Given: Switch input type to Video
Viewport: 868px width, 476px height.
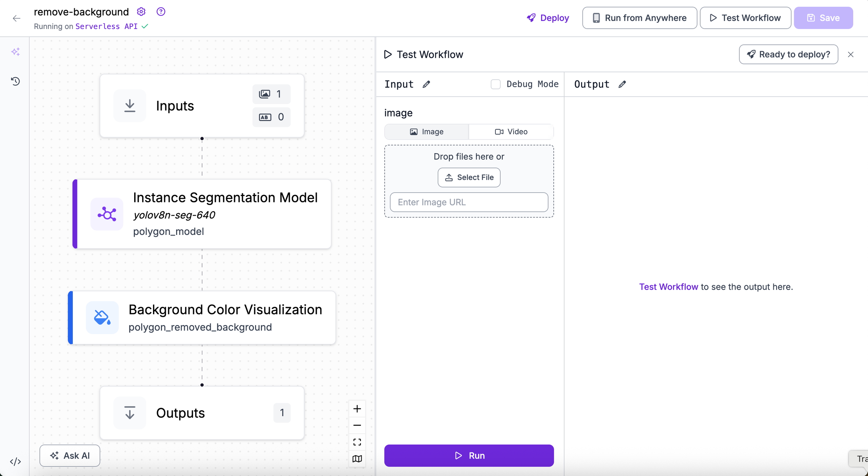Looking at the screenshot, I should pos(511,131).
